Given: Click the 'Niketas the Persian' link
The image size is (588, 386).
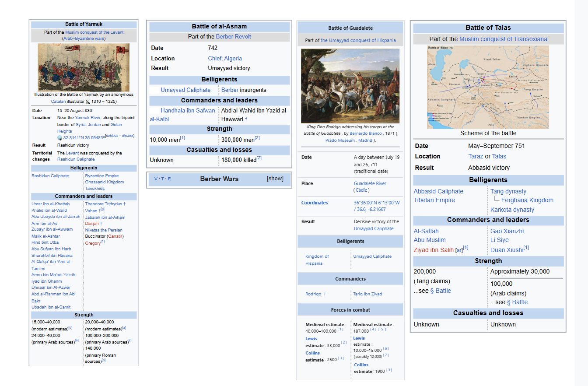Looking at the screenshot, I should 104,230.
